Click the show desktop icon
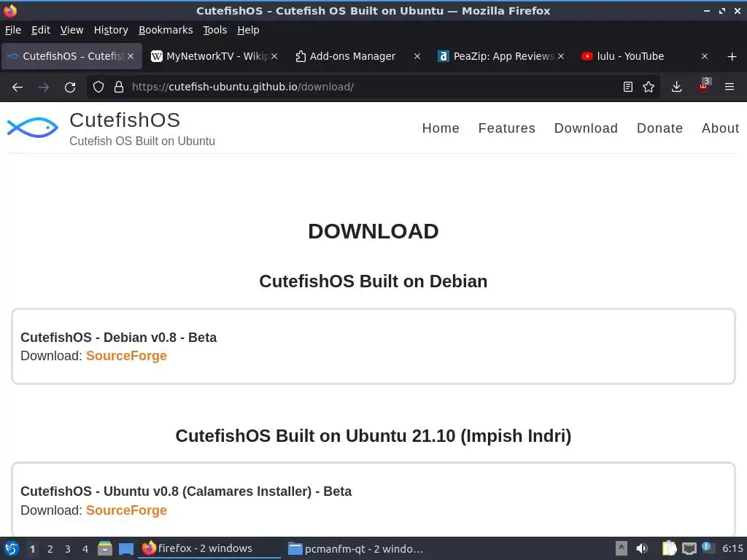The image size is (747, 560). [x=125, y=549]
